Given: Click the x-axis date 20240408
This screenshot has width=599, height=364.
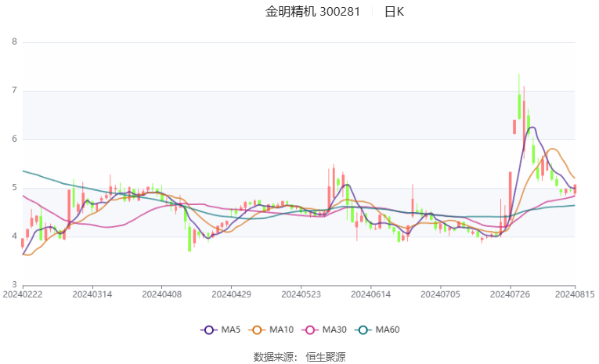Looking at the screenshot, I should point(161,294).
